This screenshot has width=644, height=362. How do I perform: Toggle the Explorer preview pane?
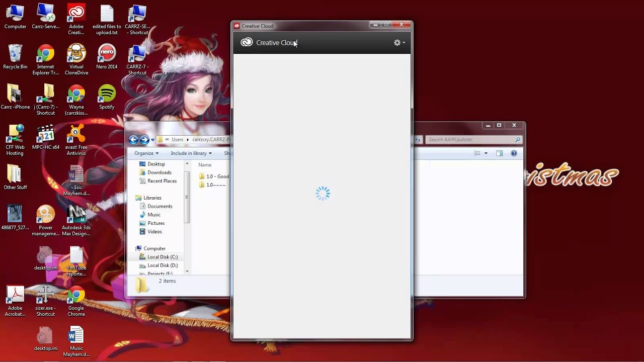pos(499,153)
